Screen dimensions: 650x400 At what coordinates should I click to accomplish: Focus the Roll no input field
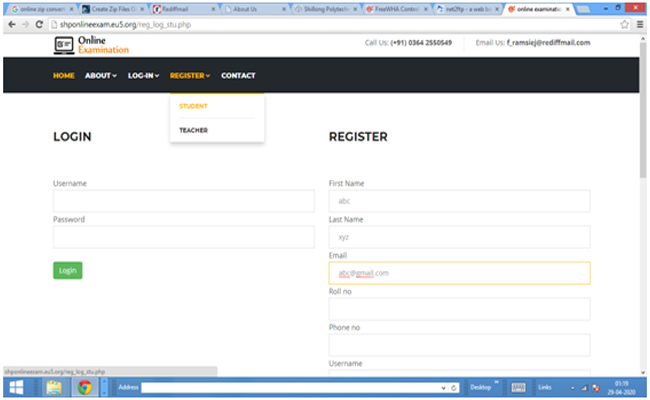click(x=459, y=309)
